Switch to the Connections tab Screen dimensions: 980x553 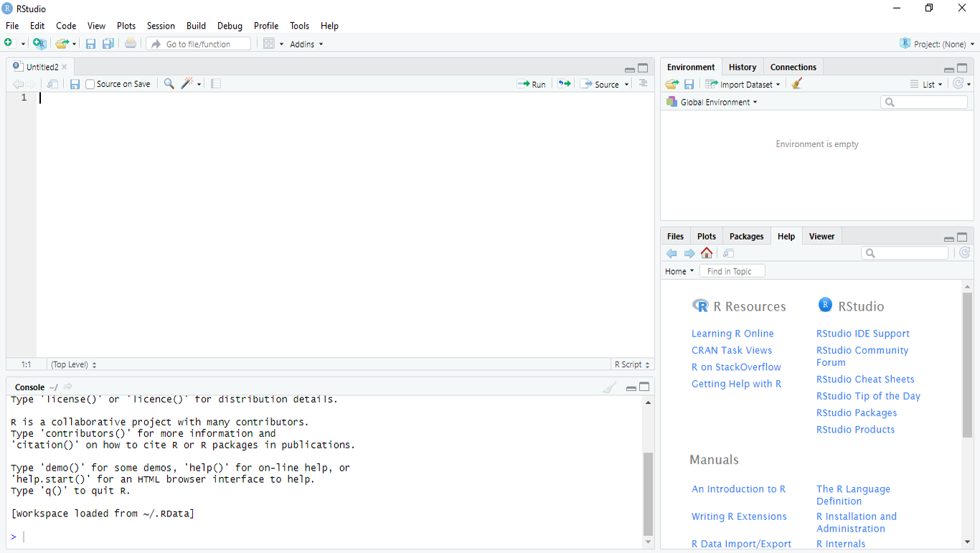pyautogui.click(x=793, y=67)
